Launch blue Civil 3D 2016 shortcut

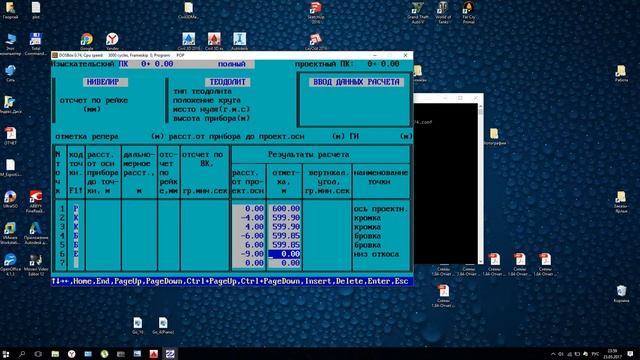(189, 40)
